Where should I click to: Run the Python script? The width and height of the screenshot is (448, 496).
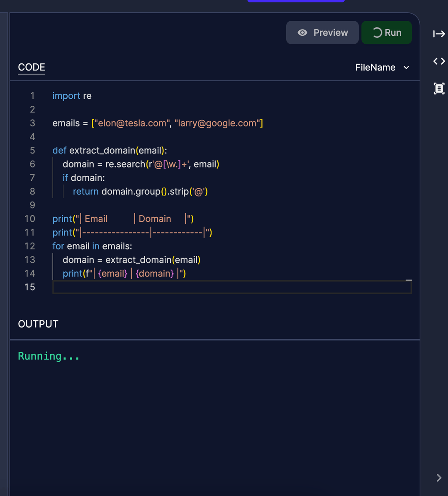pyautogui.click(x=386, y=32)
